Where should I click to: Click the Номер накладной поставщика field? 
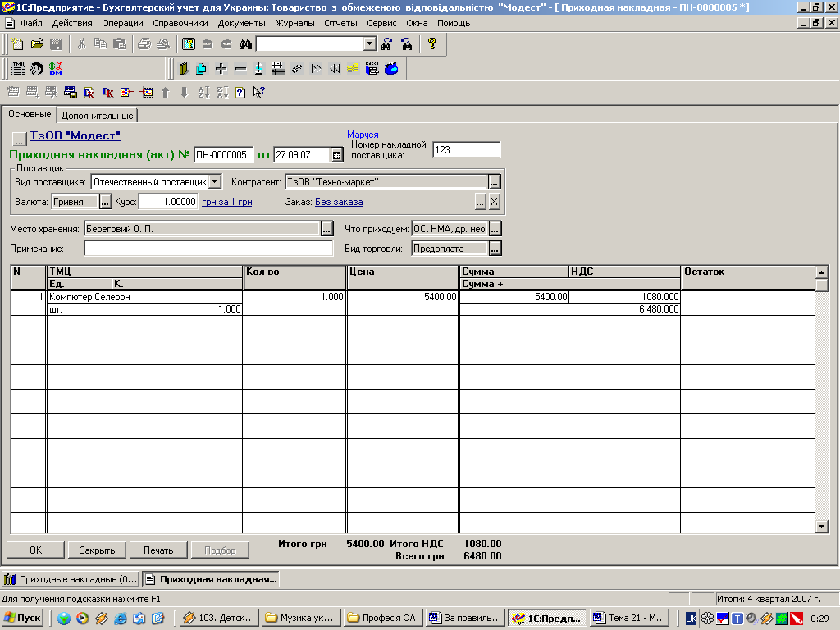[x=466, y=150]
